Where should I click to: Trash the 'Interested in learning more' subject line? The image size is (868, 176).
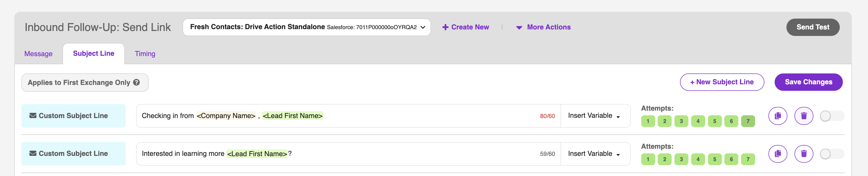804,154
